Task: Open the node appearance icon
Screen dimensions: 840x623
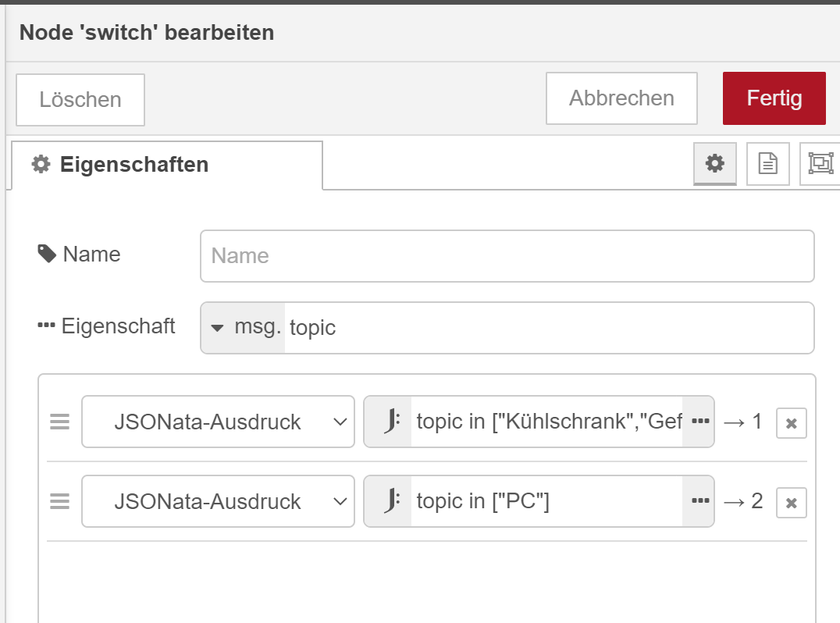Action: (820, 164)
